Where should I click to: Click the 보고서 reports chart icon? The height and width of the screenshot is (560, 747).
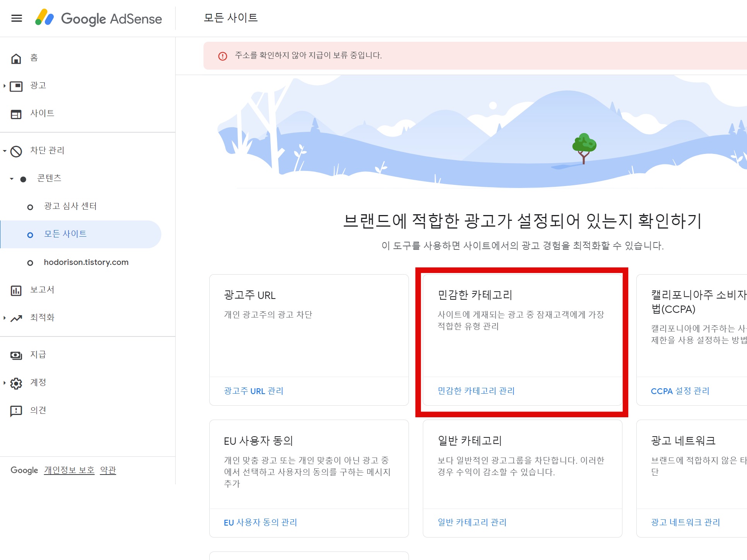click(16, 290)
